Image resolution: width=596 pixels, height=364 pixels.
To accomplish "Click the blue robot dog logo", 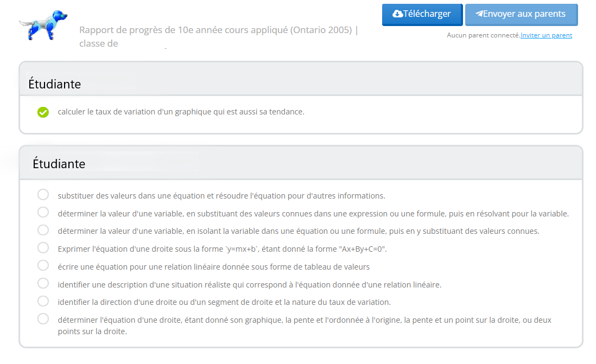I will pos(43,25).
